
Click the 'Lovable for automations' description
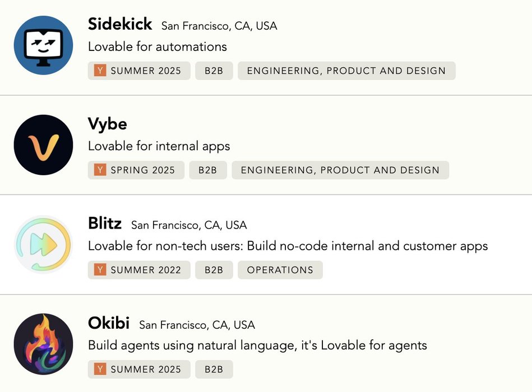click(x=158, y=46)
